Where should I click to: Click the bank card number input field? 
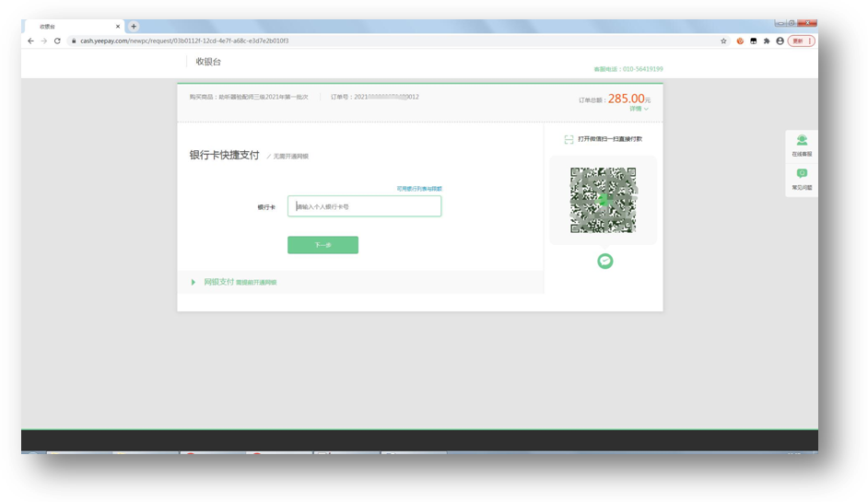(364, 206)
